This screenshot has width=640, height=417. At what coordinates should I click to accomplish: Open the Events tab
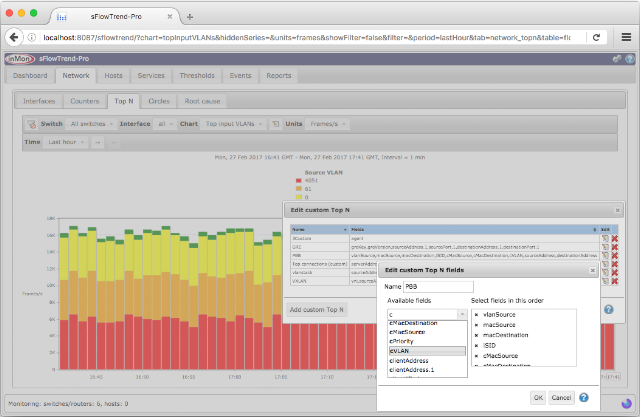240,76
